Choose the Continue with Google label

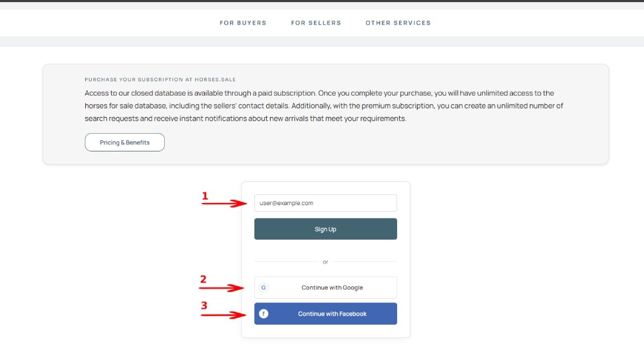click(332, 288)
